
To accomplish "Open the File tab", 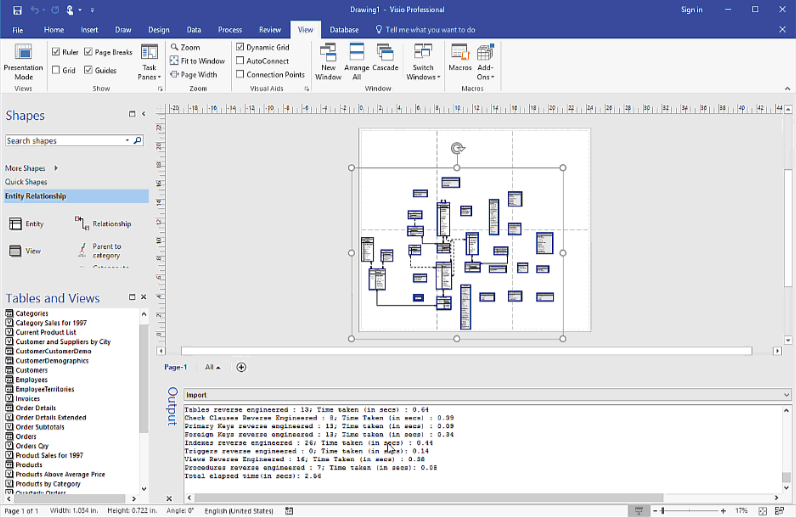I will click(18, 30).
